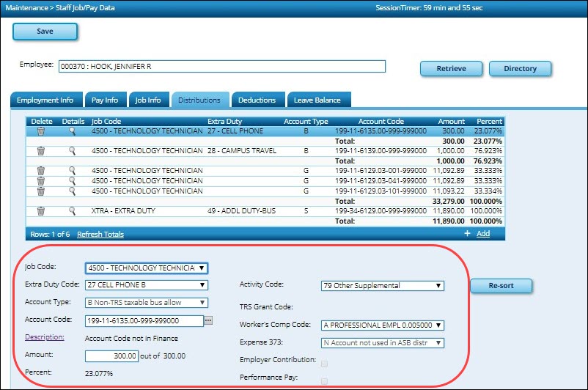Click the Save button
588x390 pixels.
pyautogui.click(x=45, y=32)
